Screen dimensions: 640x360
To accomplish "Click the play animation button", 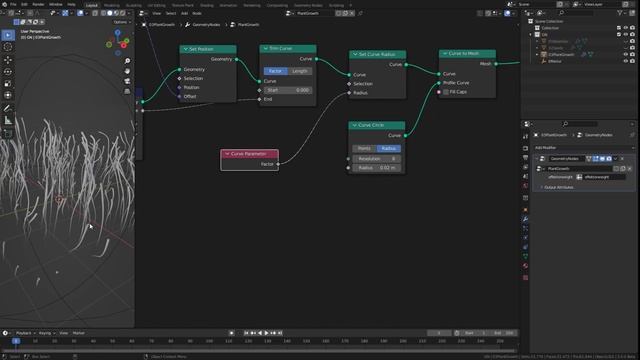I will [267, 333].
